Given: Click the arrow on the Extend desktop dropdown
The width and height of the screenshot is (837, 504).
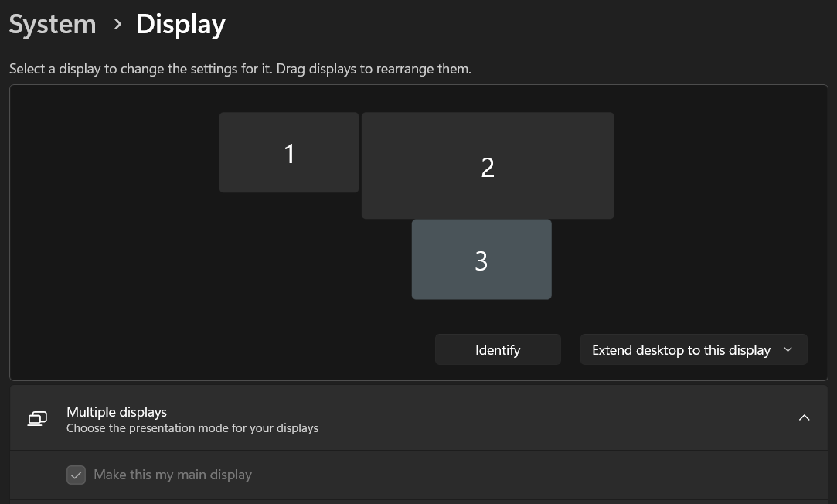Looking at the screenshot, I should coord(788,350).
